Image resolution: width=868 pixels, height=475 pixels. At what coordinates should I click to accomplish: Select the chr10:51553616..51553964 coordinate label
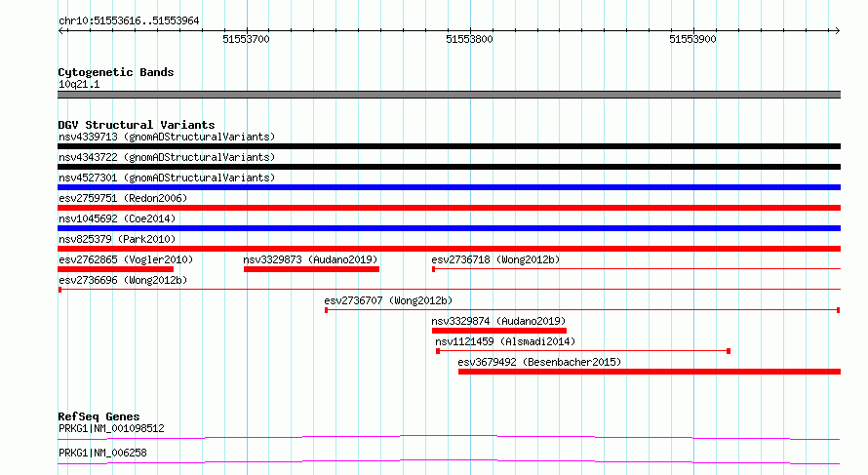(129, 21)
